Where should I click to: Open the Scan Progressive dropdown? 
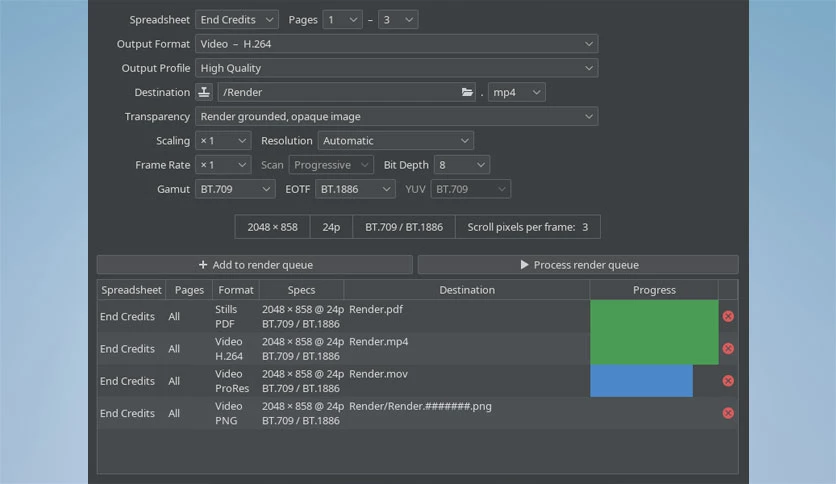tap(331, 165)
